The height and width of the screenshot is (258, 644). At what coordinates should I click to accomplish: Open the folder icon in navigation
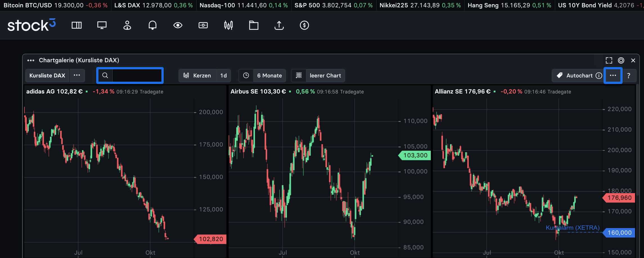[254, 25]
